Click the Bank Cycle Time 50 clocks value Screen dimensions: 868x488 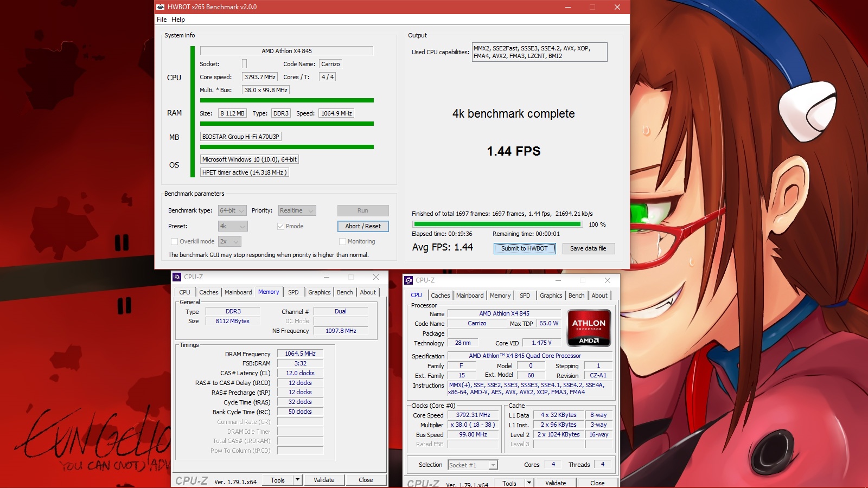[x=300, y=412]
